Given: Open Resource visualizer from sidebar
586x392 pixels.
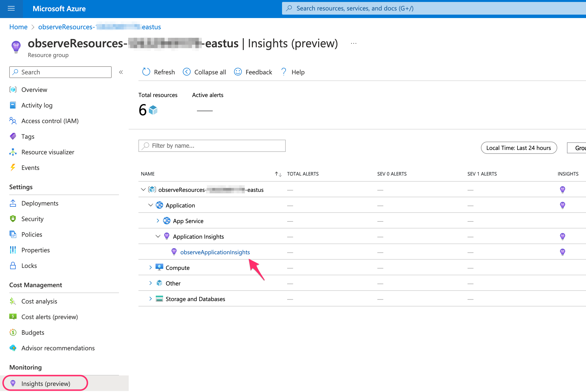Looking at the screenshot, I should pos(48,152).
